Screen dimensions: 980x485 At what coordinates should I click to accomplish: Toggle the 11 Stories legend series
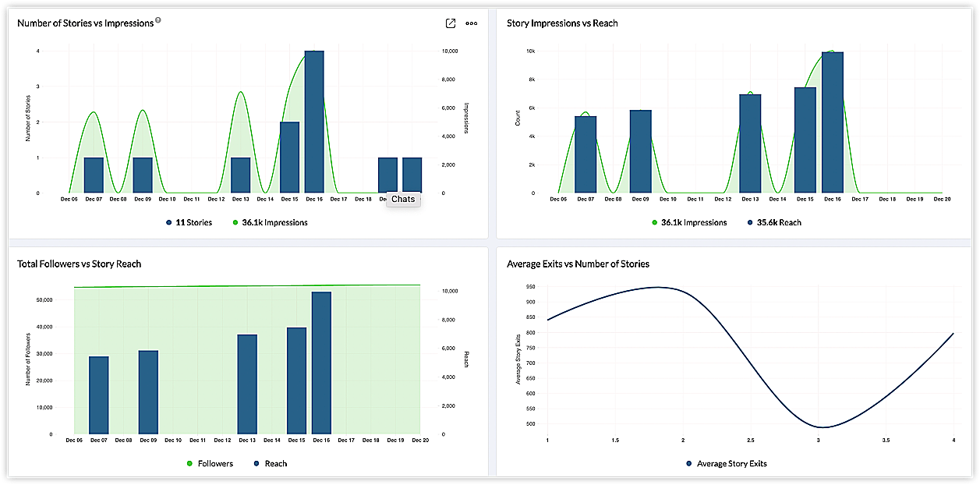189,222
